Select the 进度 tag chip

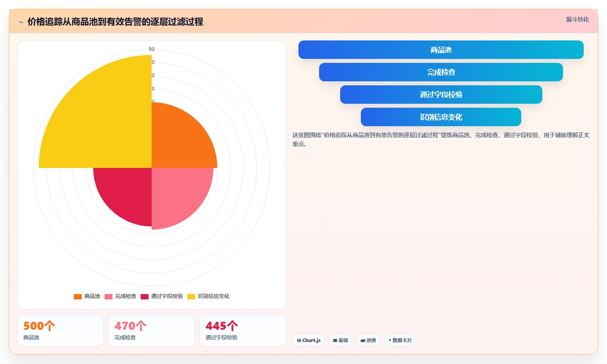[x=368, y=340]
